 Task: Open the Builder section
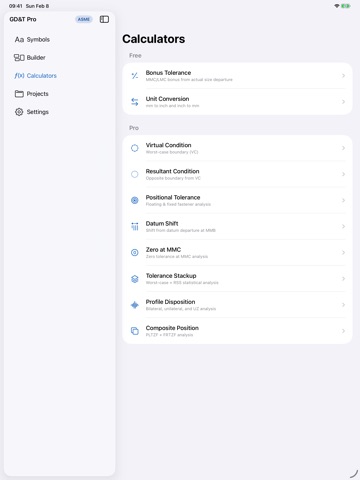tap(60, 58)
